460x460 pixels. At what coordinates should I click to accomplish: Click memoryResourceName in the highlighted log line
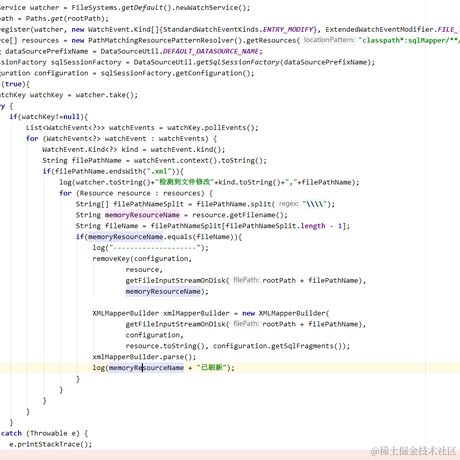146,368
